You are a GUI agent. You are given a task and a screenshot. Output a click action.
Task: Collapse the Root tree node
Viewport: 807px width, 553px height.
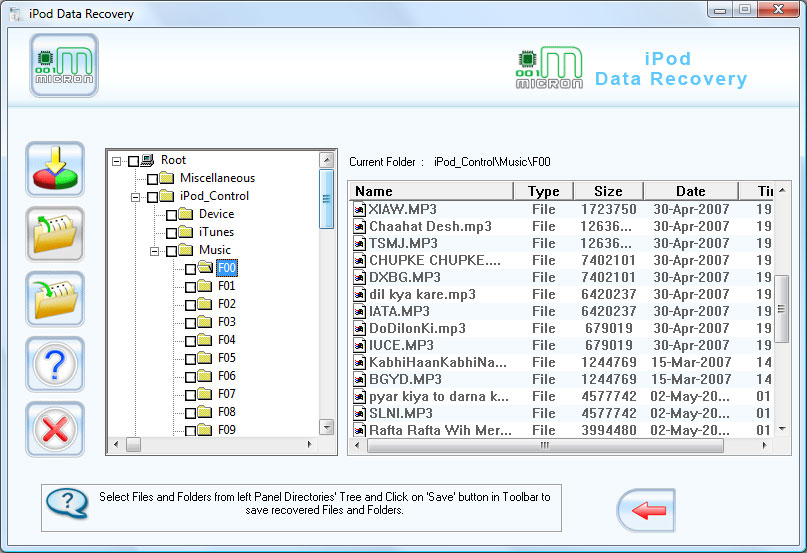(x=116, y=162)
